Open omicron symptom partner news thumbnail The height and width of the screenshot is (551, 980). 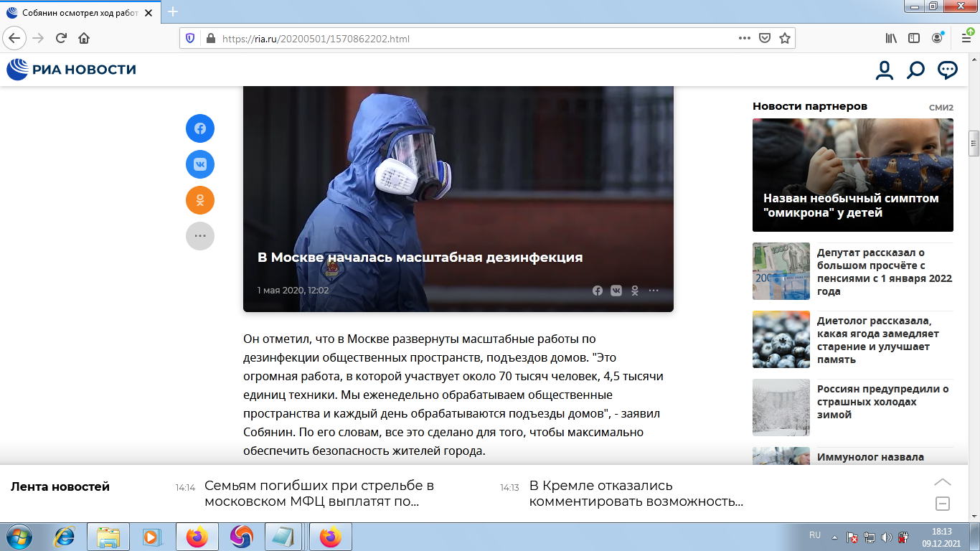pos(852,175)
